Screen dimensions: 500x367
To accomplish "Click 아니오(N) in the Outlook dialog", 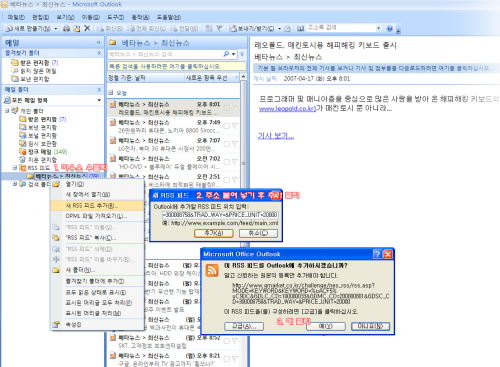I will (370, 326).
